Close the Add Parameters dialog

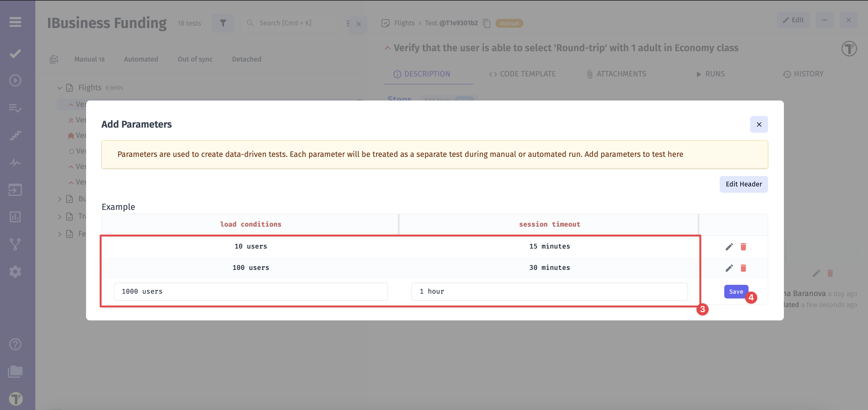click(759, 125)
